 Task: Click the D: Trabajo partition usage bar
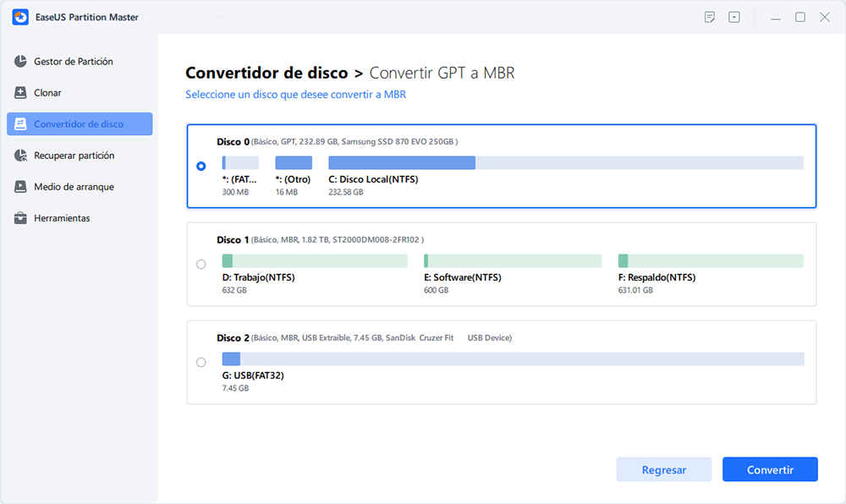315,261
